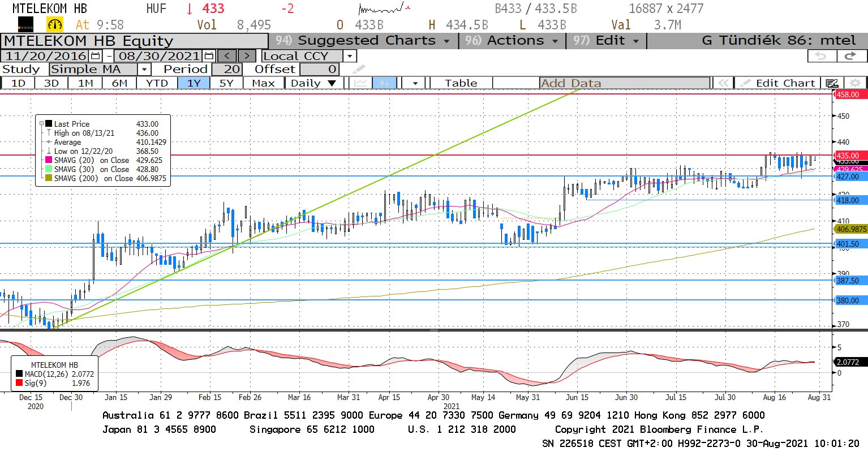
Task: Click the yellow gauge icon beside the time
Action: coord(55,24)
